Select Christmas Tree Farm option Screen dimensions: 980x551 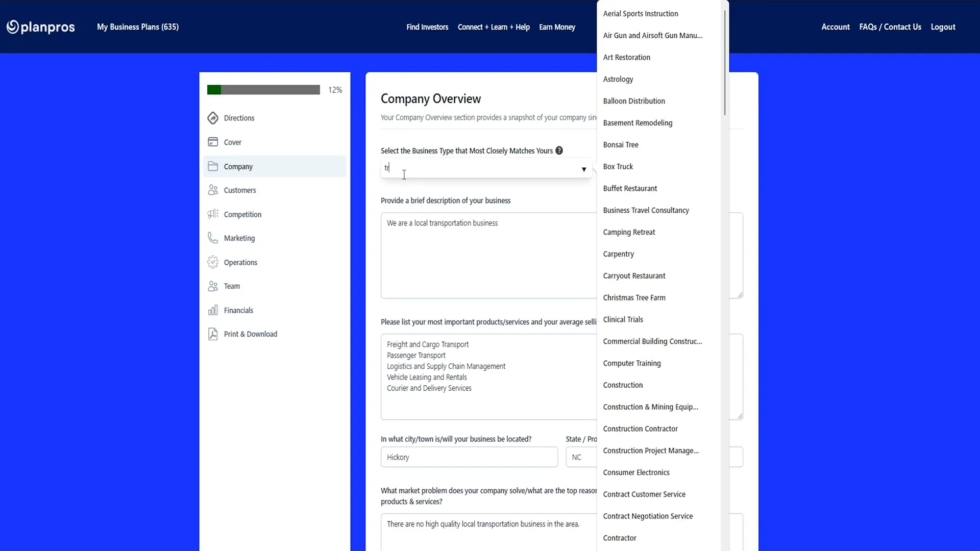(658, 298)
